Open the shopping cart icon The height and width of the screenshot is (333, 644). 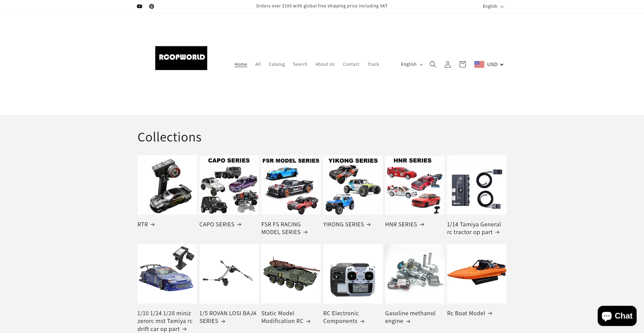(x=463, y=64)
